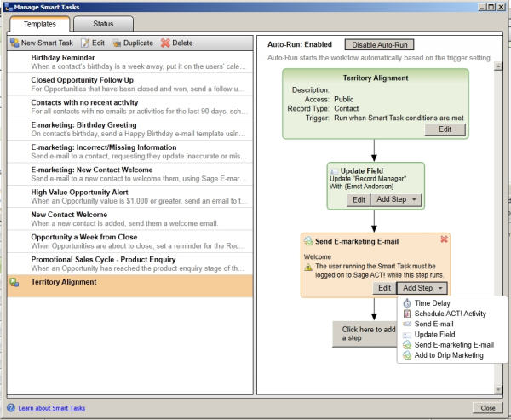Click New Smart Task label
The width and height of the screenshot is (511, 420).
tap(47, 43)
